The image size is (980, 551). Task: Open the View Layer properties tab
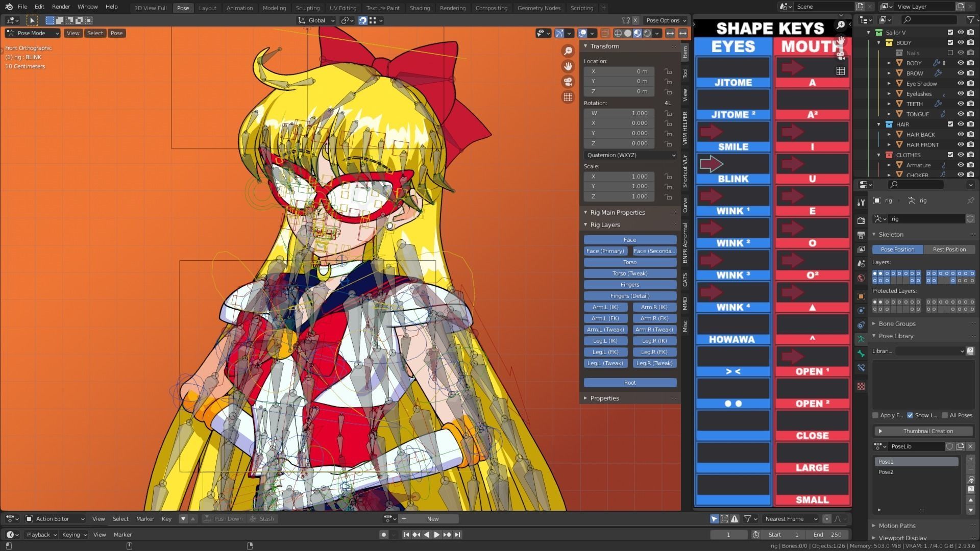click(861, 249)
